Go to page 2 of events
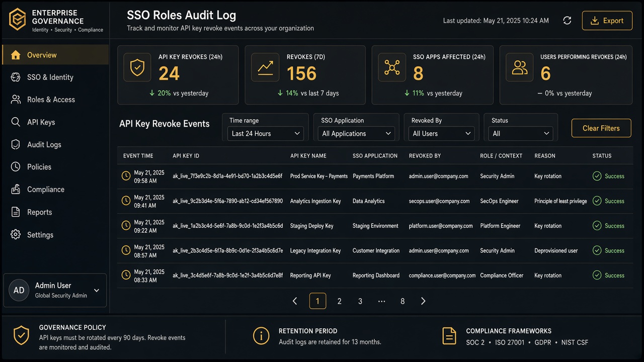 click(x=340, y=301)
